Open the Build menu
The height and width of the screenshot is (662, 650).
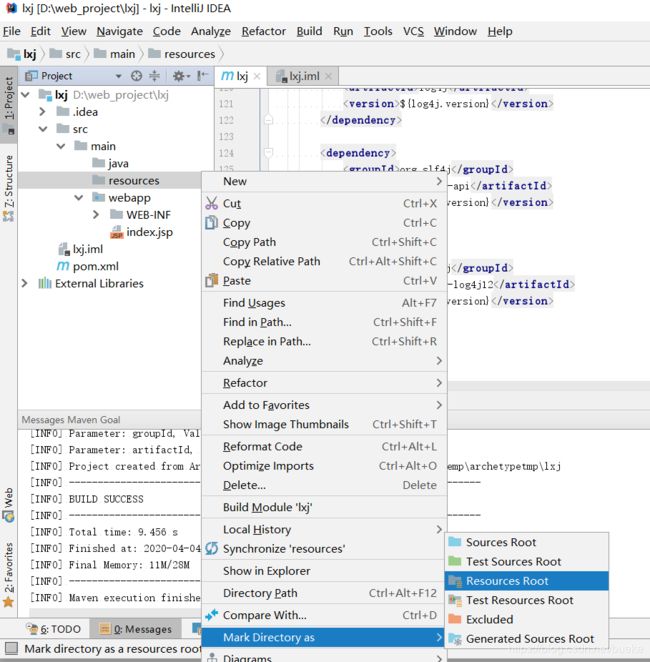pyautogui.click(x=309, y=31)
